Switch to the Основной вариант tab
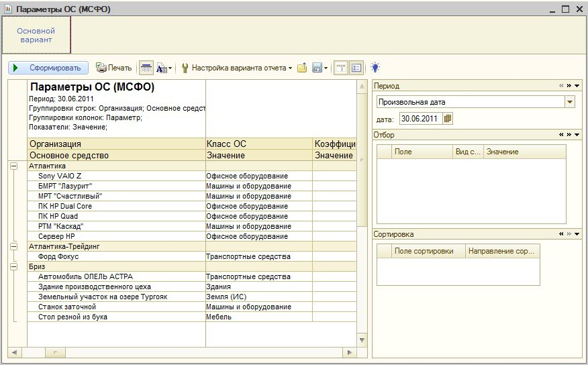The width and height of the screenshot is (588, 365). [x=36, y=35]
